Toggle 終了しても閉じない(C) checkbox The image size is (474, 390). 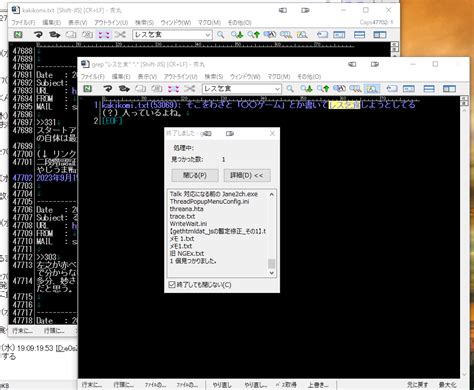[172, 285]
